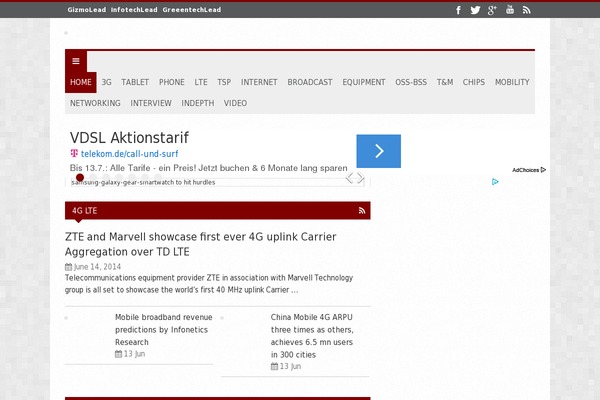Open the GreeentechLead link
The height and width of the screenshot is (400, 600).
click(x=192, y=10)
